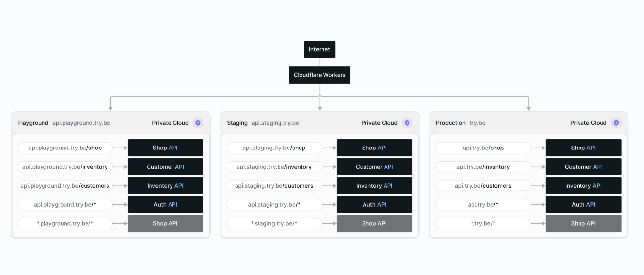Click the api.staging.try.be header domain
644x275 pixels.
(x=275, y=123)
